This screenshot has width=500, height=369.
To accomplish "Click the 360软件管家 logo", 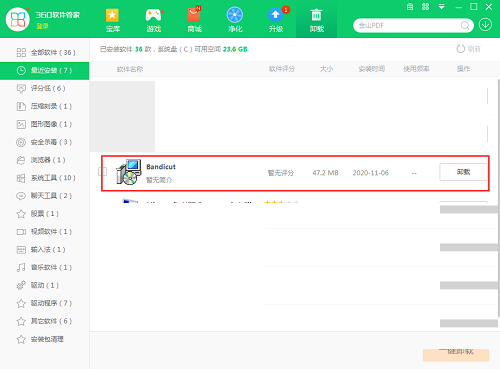I will (x=18, y=20).
